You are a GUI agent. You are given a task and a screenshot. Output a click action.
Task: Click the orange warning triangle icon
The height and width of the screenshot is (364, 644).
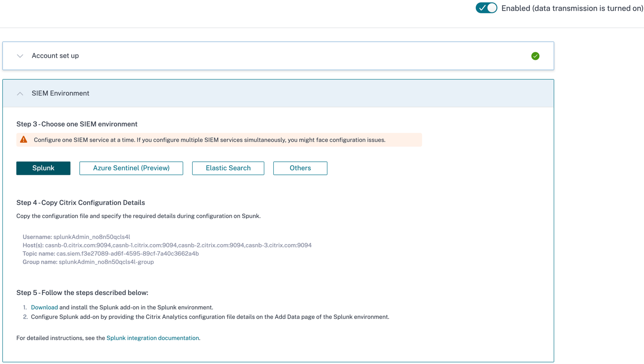tap(24, 140)
